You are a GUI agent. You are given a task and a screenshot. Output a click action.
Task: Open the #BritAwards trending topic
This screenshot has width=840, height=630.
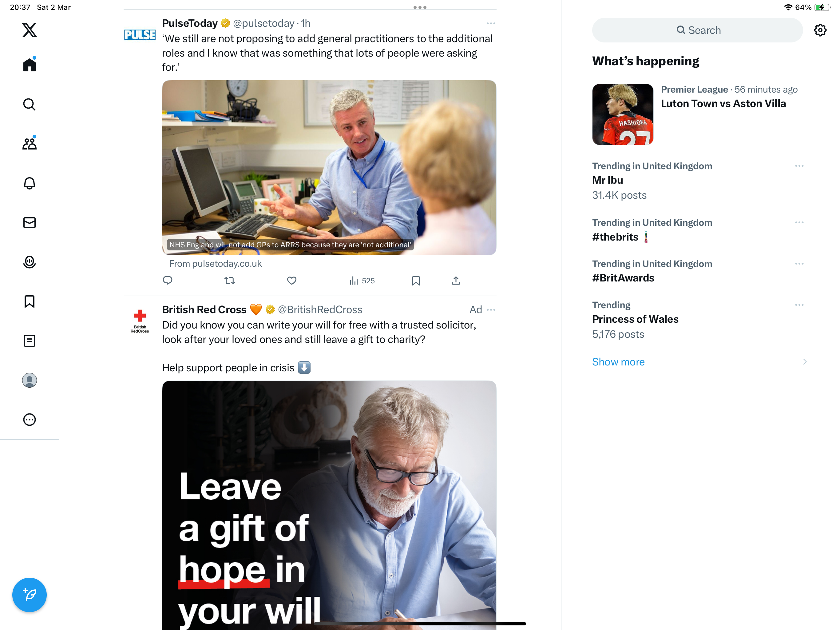623,278
